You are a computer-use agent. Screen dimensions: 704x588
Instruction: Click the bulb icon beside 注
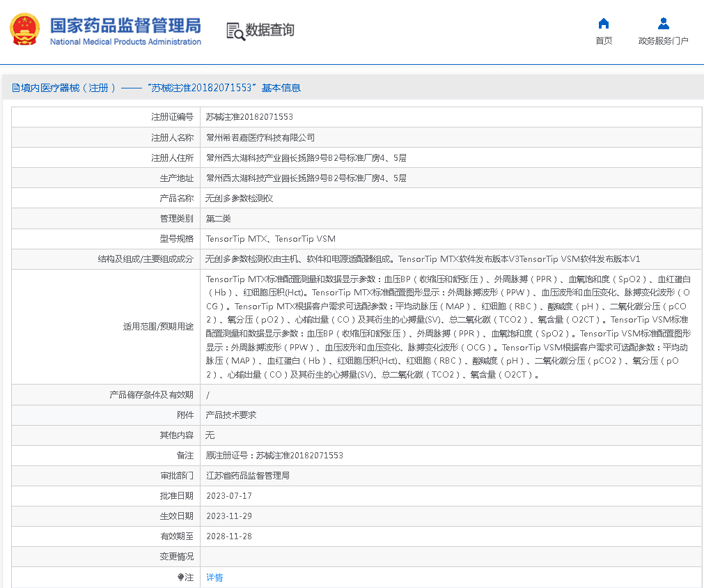click(x=180, y=577)
